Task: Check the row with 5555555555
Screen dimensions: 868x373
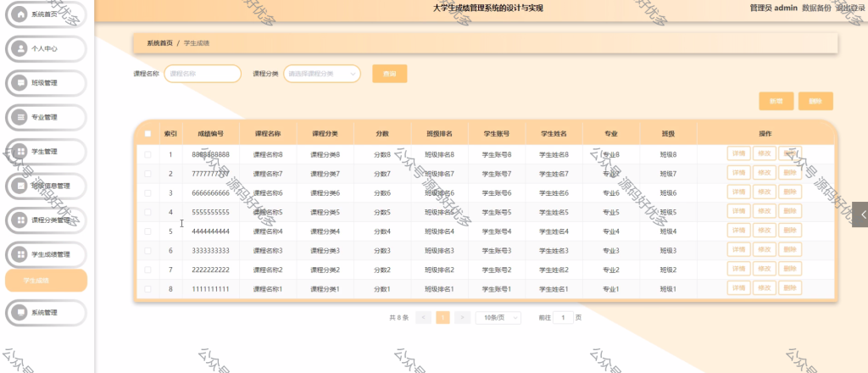Action: [x=147, y=212]
